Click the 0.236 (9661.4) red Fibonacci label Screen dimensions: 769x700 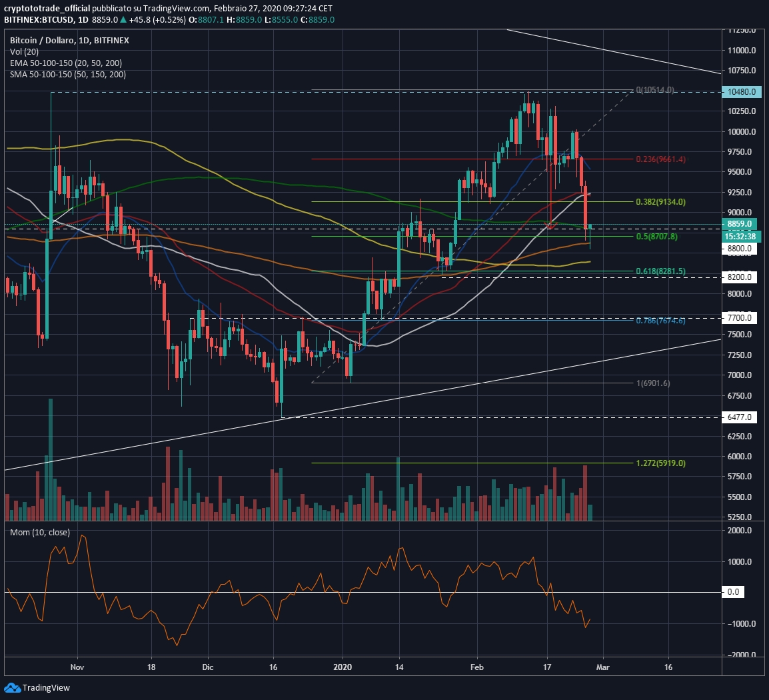pyautogui.click(x=661, y=160)
